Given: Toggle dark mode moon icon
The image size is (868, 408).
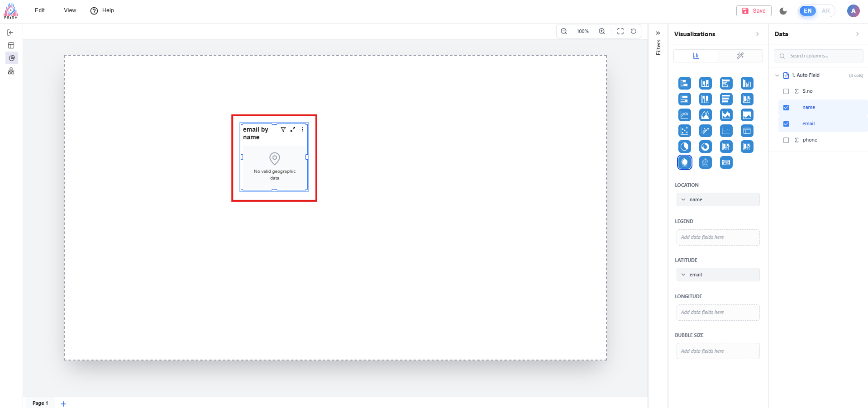Looking at the screenshot, I should tap(783, 11).
